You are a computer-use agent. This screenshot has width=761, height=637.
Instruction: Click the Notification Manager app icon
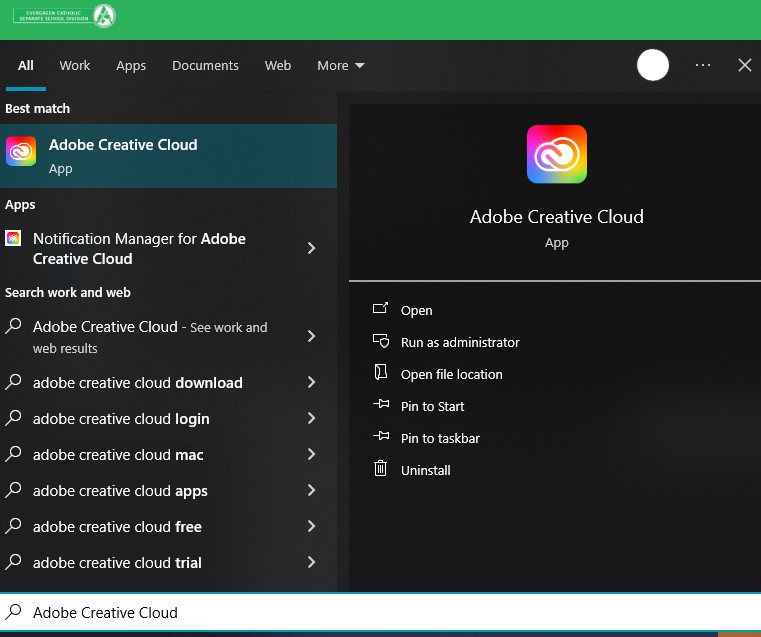point(13,238)
